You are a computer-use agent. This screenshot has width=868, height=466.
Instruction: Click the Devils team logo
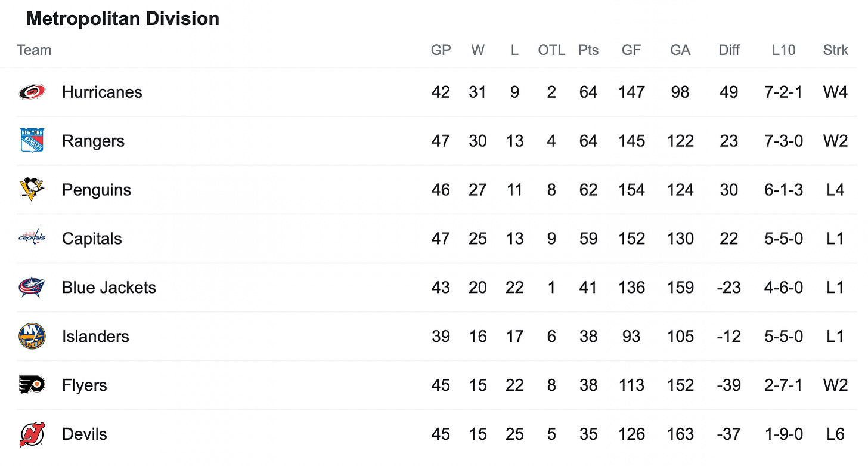tap(32, 434)
